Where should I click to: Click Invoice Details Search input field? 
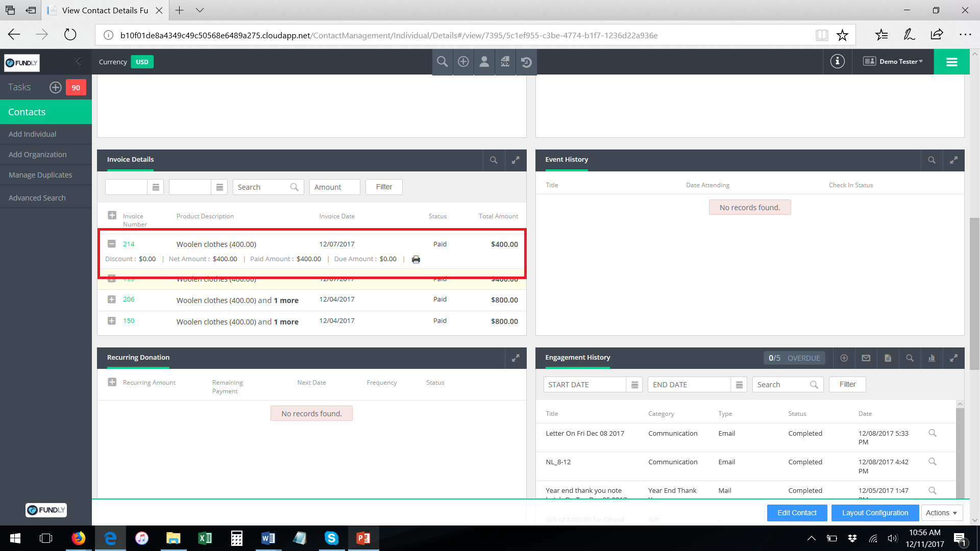(x=268, y=187)
